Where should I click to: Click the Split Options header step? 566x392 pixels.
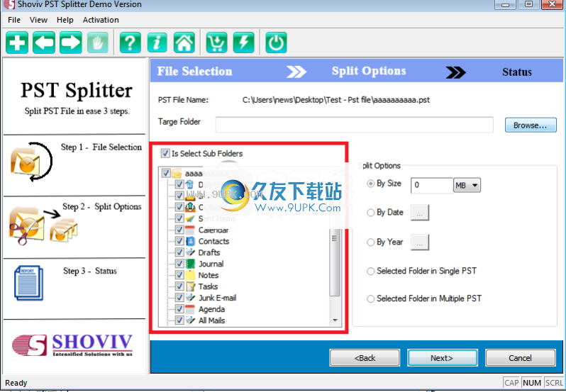tap(369, 71)
